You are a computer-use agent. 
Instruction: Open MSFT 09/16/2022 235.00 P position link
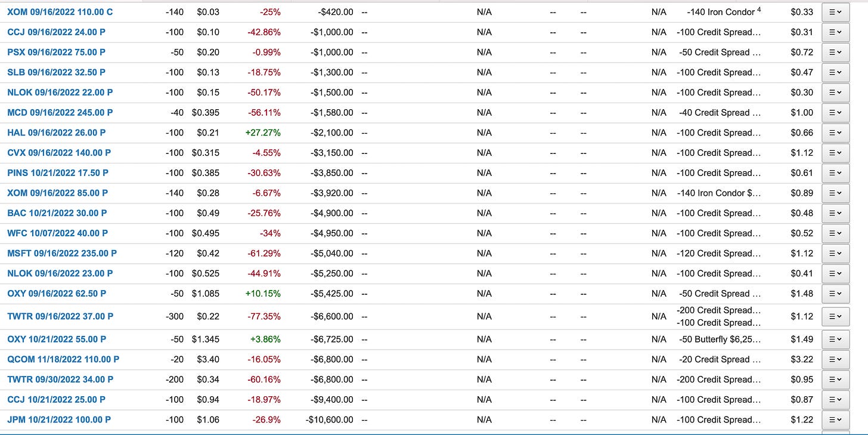pyautogui.click(x=62, y=253)
